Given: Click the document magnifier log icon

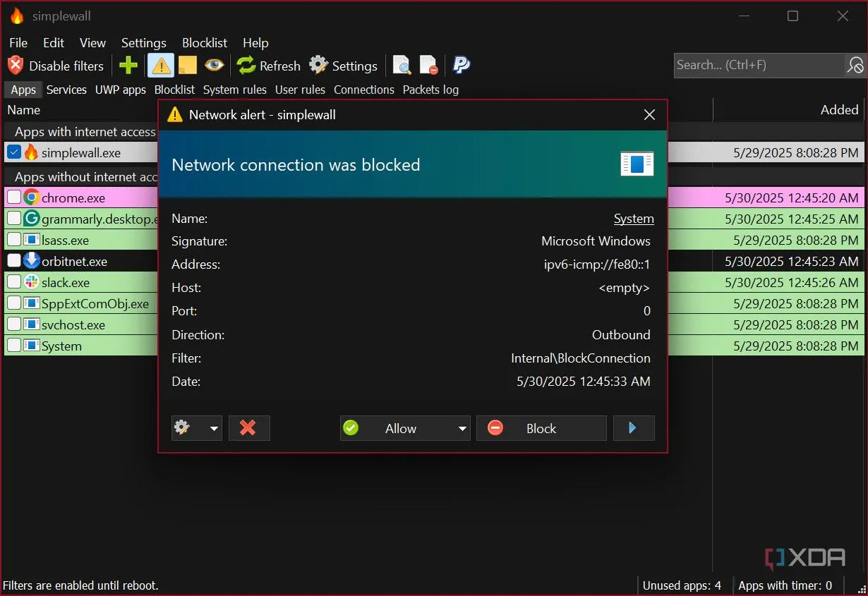Looking at the screenshot, I should pyautogui.click(x=402, y=66).
